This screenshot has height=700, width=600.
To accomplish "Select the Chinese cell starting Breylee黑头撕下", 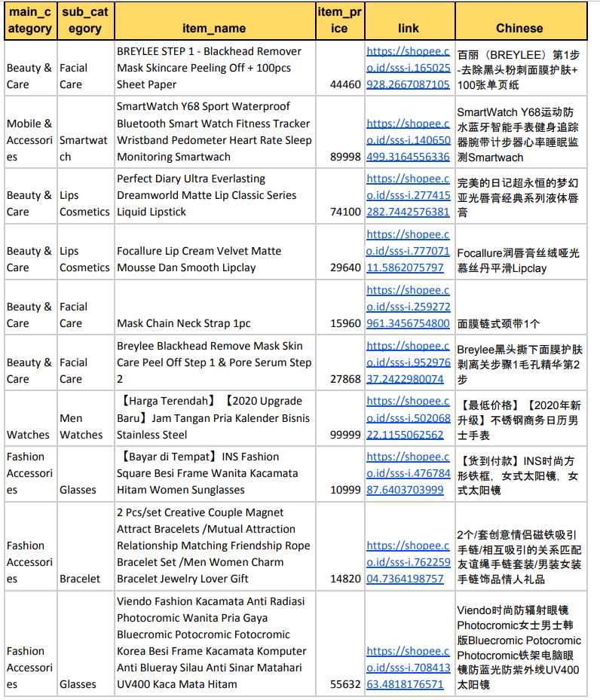I will [521, 362].
